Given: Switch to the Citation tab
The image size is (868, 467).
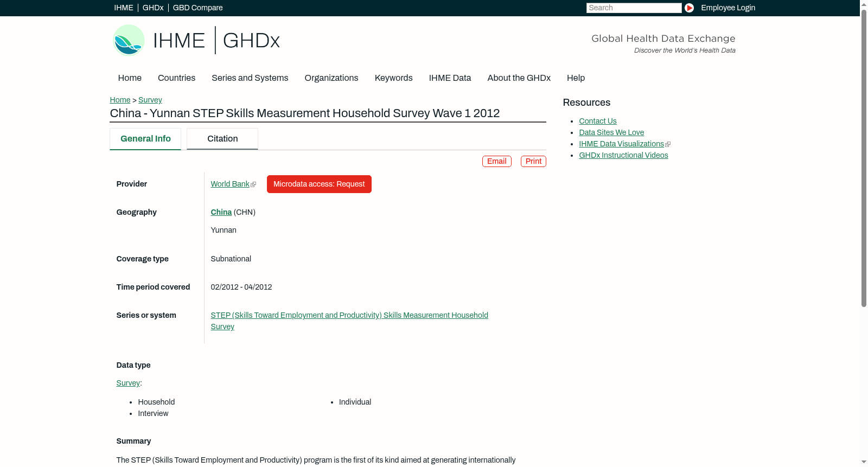Looking at the screenshot, I should [x=222, y=139].
